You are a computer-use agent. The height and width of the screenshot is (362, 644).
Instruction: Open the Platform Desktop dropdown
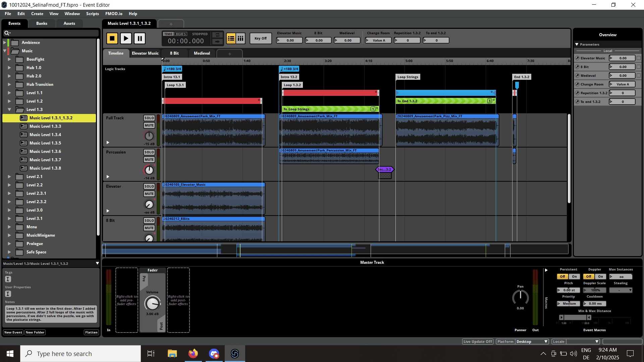tap(532, 342)
